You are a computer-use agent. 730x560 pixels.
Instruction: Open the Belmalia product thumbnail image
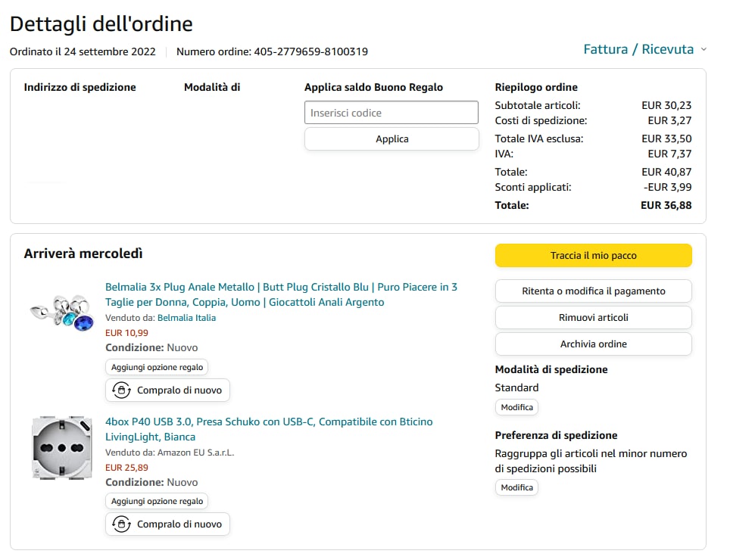tap(62, 313)
